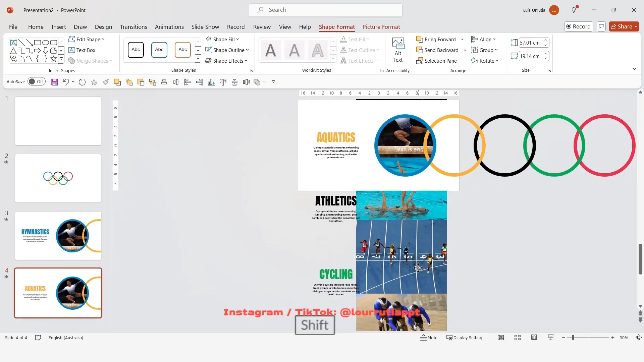Click the align center icon in quick access toolbar

point(164,82)
